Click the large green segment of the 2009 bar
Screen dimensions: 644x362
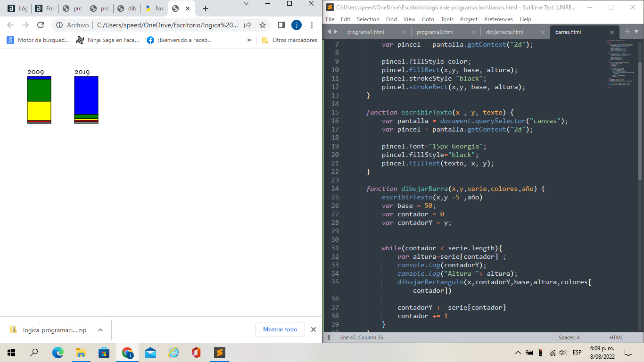(39, 90)
